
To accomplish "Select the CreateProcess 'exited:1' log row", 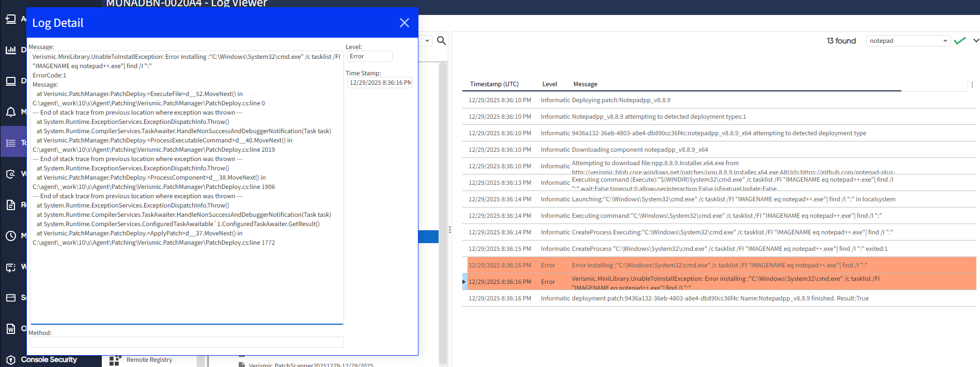I will click(x=719, y=249).
